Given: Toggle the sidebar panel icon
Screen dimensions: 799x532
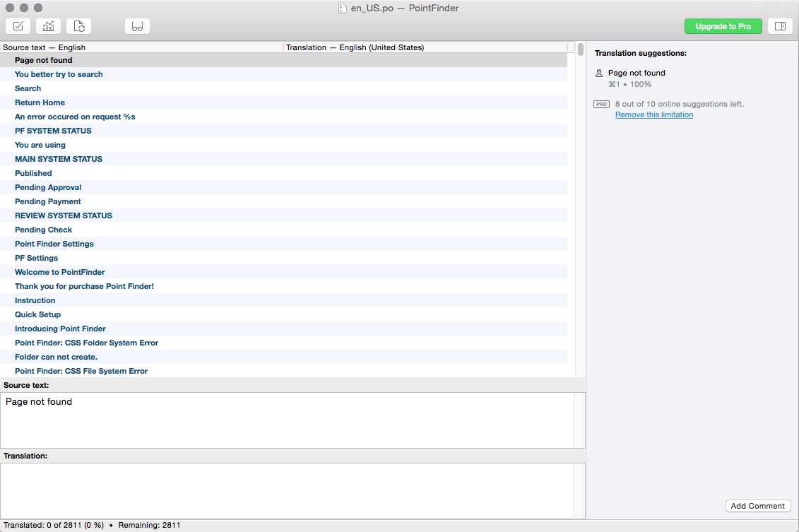Looking at the screenshot, I should (780, 26).
